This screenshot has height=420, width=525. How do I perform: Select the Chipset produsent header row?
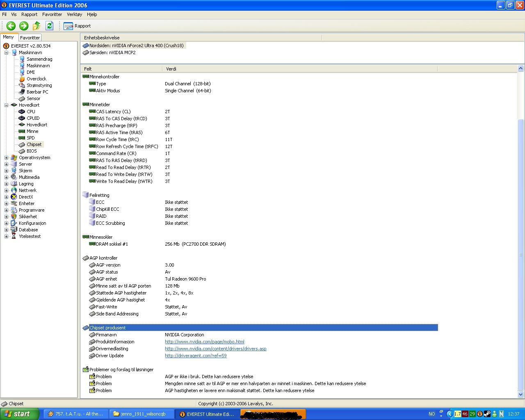click(x=260, y=328)
